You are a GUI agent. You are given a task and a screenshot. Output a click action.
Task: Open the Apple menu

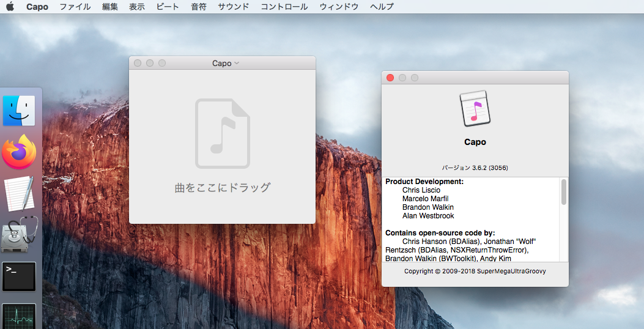click(10, 7)
